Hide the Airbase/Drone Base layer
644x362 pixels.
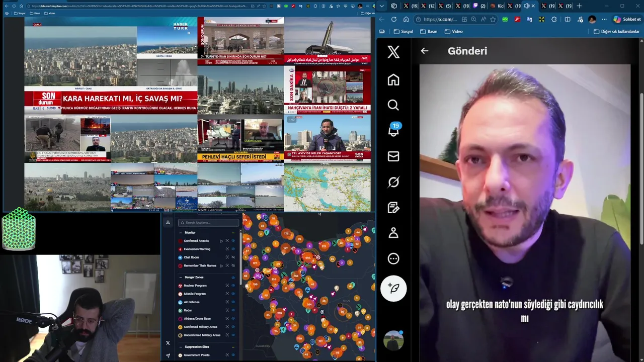pos(233,319)
